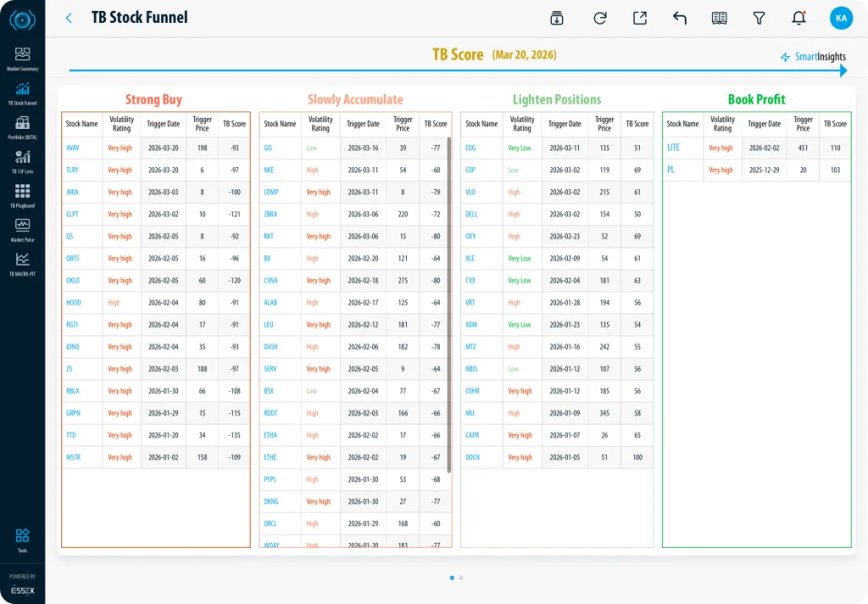The width and height of the screenshot is (868, 604).
Task: Open TB MACRO-PIT in the sidebar
Action: click(x=22, y=265)
